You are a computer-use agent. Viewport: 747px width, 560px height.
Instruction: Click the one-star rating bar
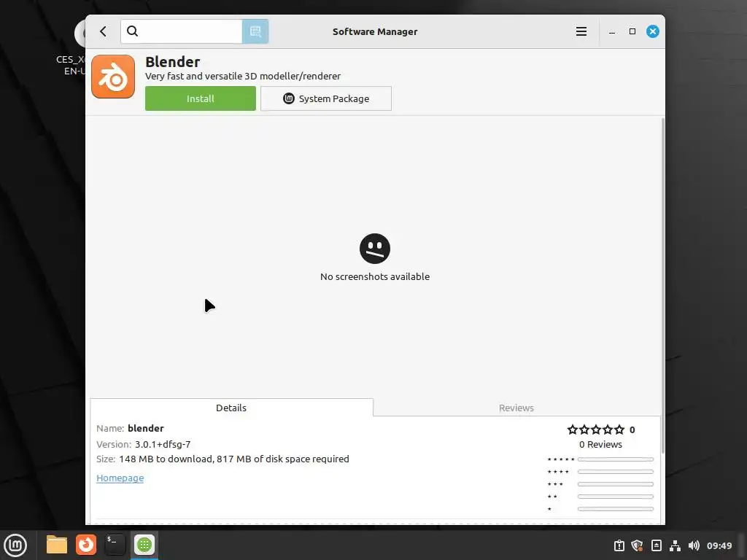click(x=616, y=509)
